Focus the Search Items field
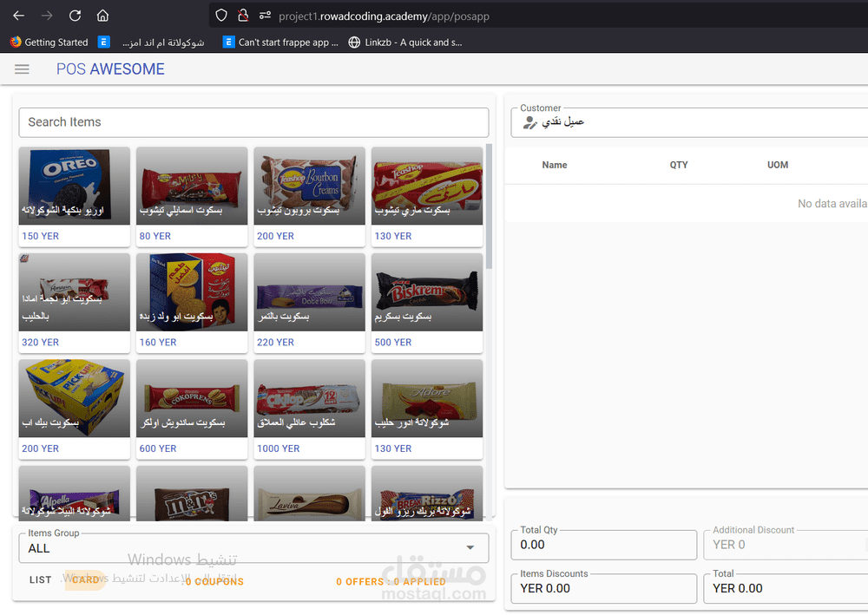This screenshot has width=868, height=615. 253,122
